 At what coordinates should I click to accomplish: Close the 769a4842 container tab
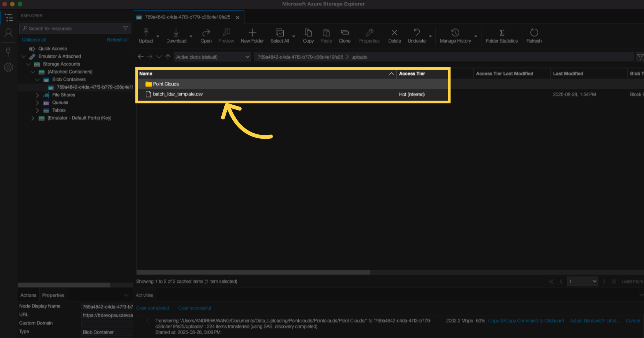(x=237, y=17)
